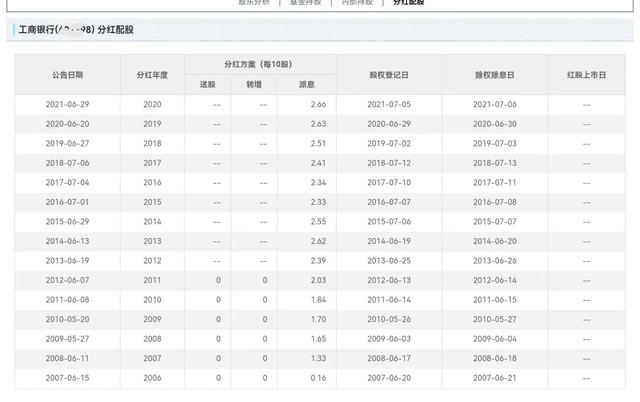
Task: Select announcement date 2018-07-06
Action: click(67, 163)
